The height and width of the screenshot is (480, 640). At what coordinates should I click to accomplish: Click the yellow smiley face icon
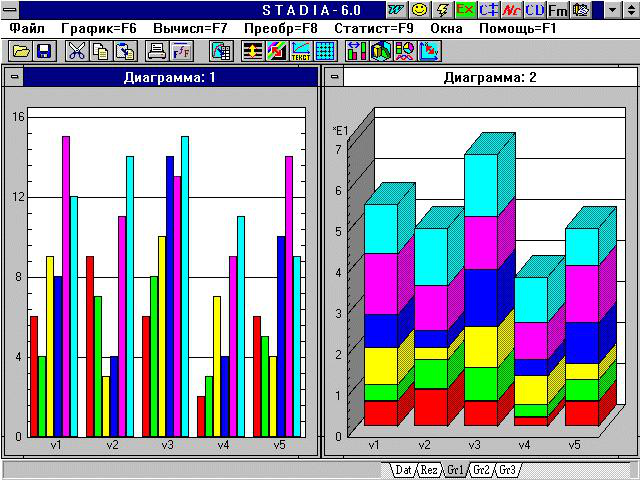coord(419,9)
